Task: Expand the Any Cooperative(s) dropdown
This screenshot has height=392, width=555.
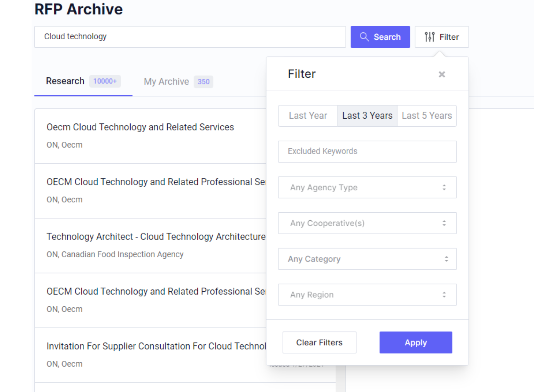Action: [x=367, y=223]
